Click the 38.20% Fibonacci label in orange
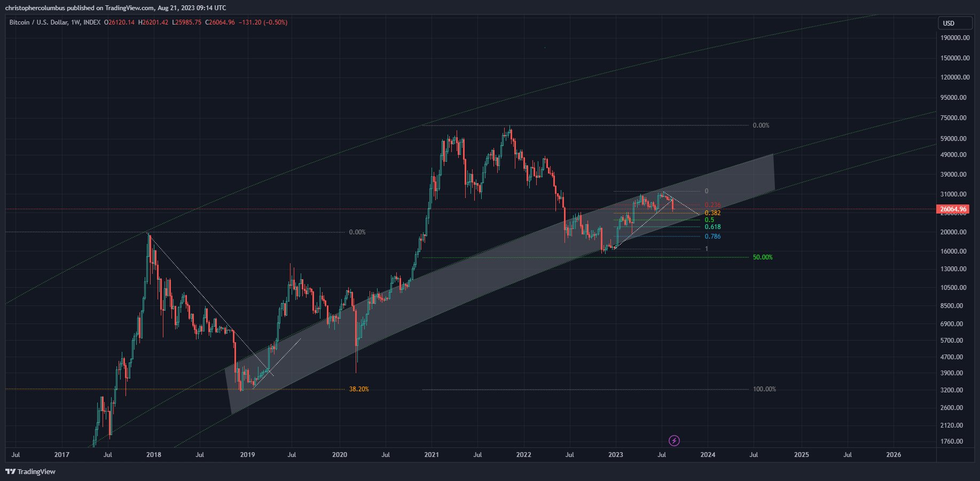This screenshot has width=980, height=481. (359, 389)
